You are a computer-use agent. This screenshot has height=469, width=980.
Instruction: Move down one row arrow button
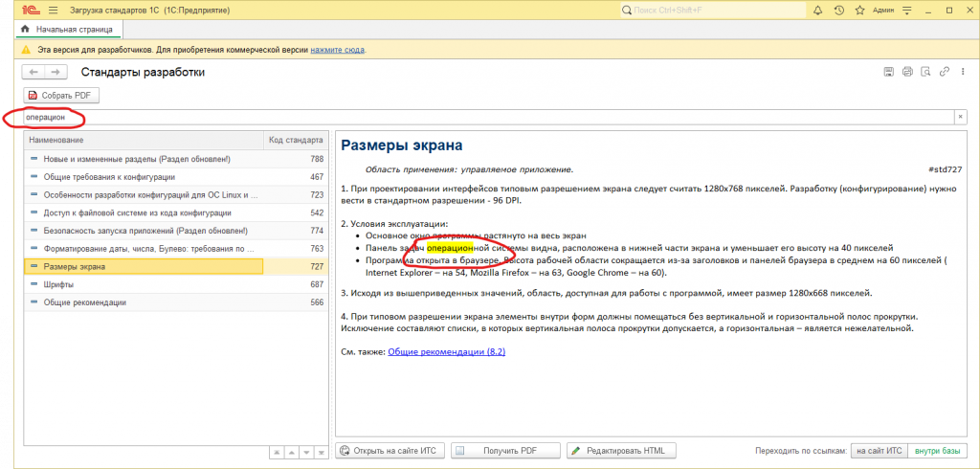click(x=305, y=452)
